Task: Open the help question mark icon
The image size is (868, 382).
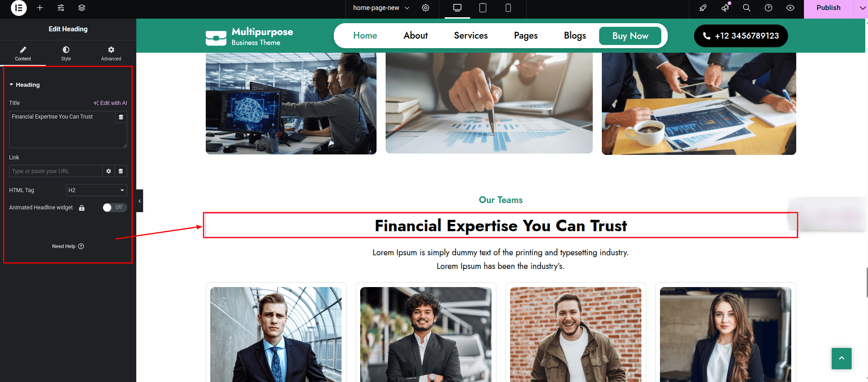Action: (769, 8)
